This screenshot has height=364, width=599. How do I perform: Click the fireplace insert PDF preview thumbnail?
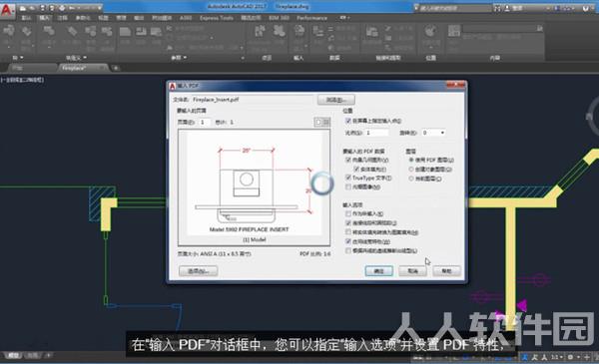tap(254, 187)
